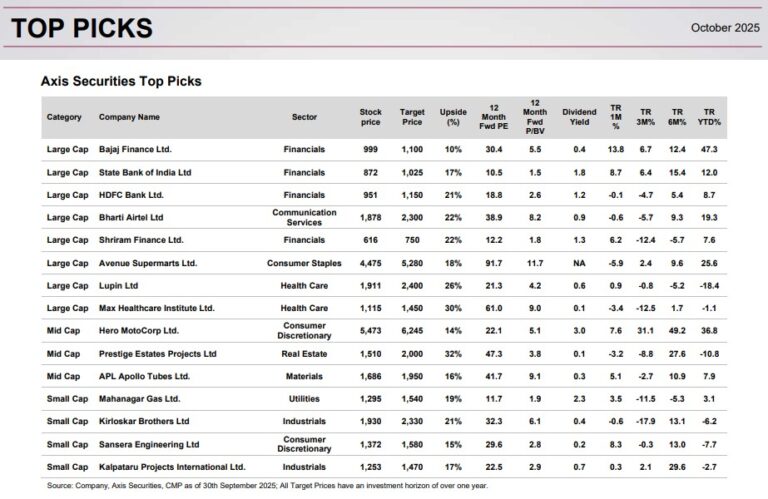The image size is (768, 499).
Task: Click the Real Estate sector cell
Action: [304, 354]
